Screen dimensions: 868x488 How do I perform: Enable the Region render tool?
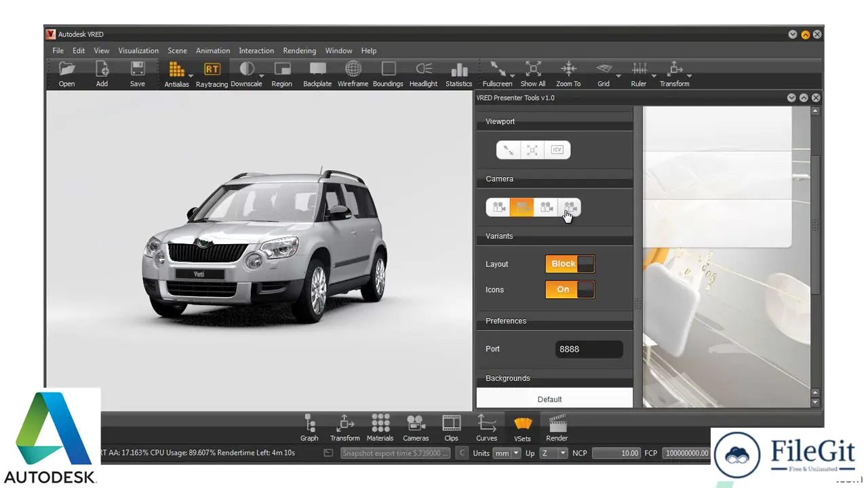[281, 74]
